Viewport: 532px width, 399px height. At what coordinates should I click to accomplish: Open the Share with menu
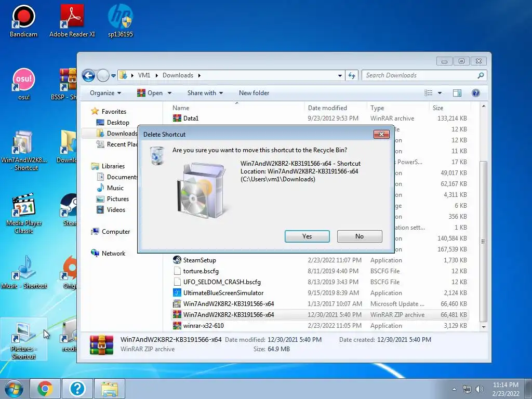205,93
